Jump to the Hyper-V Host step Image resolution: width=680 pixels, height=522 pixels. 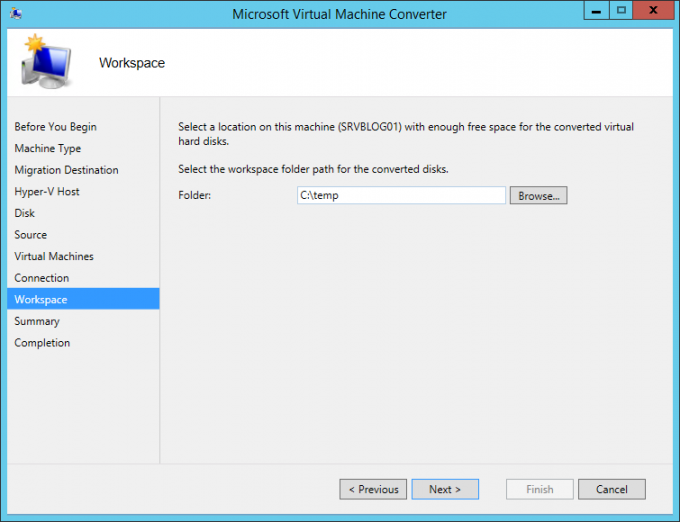[x=46, y=191]
